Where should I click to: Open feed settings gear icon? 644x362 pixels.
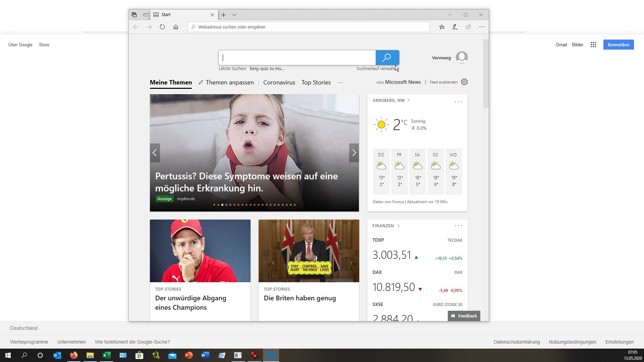pyautogui.click(x=464, y=82)
